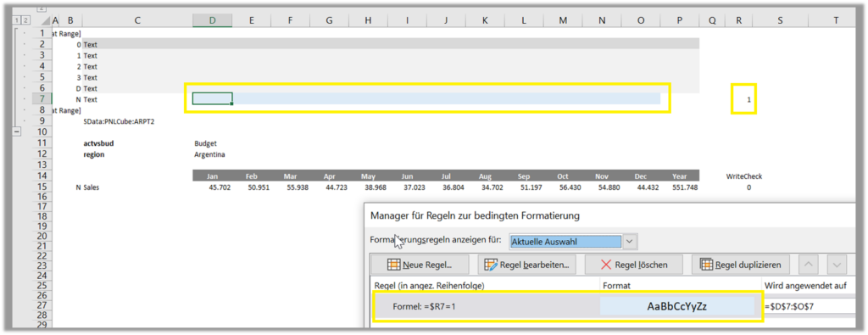Select column P header

tap(680, 20)
